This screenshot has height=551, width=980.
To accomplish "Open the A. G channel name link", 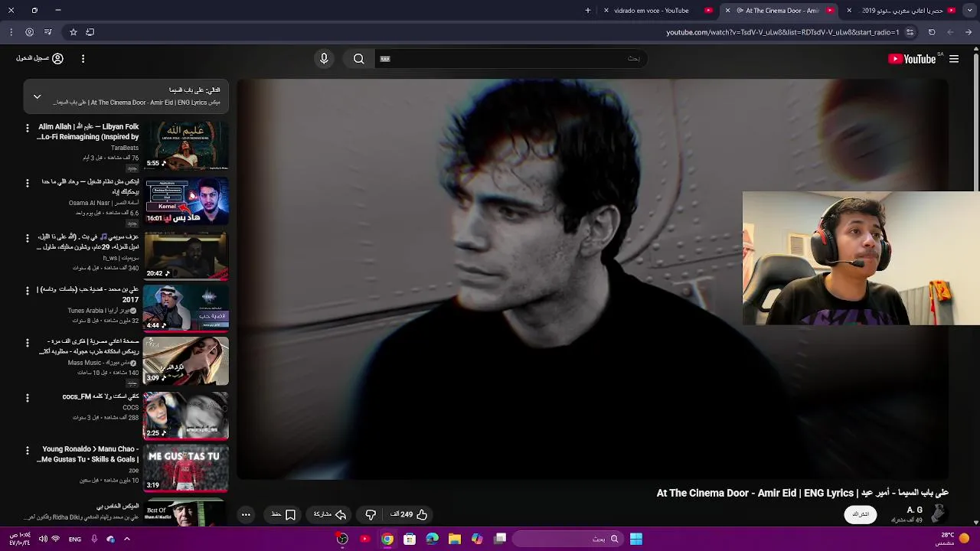I will [914, 510].
